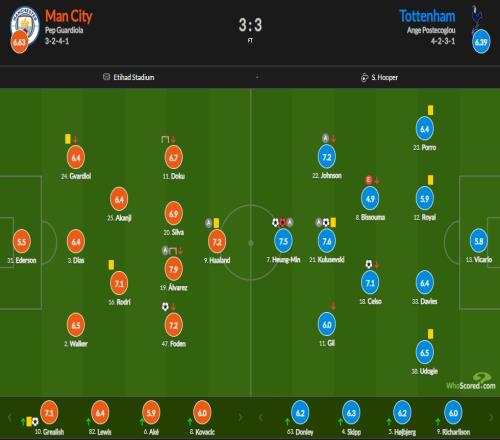Click the Tottenham club crest
500x440 pixels.
click(478, 17)
